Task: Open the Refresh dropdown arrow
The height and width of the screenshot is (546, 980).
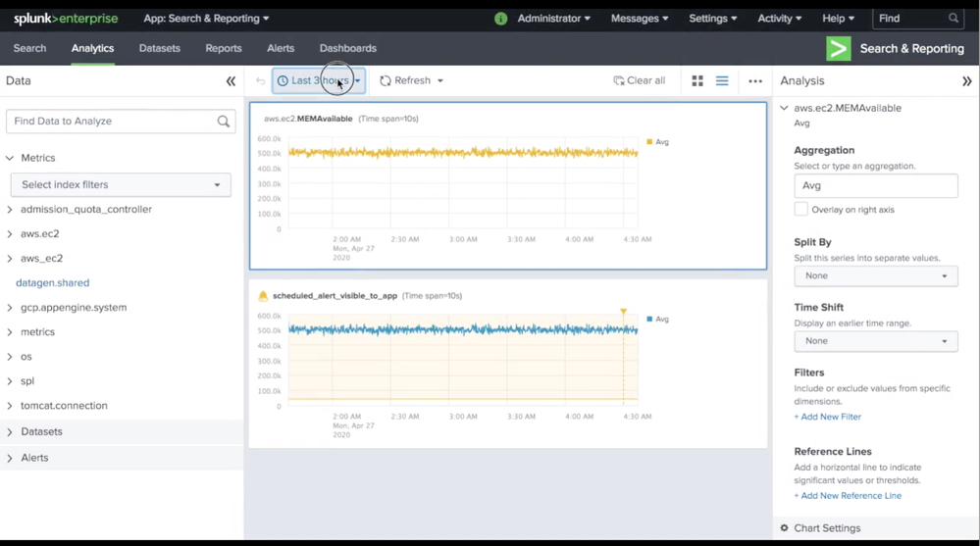Action: [440, 80]
